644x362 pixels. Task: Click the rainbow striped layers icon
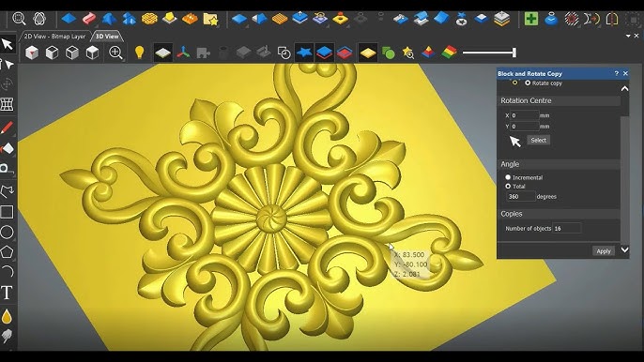click(x=450, y=53)
